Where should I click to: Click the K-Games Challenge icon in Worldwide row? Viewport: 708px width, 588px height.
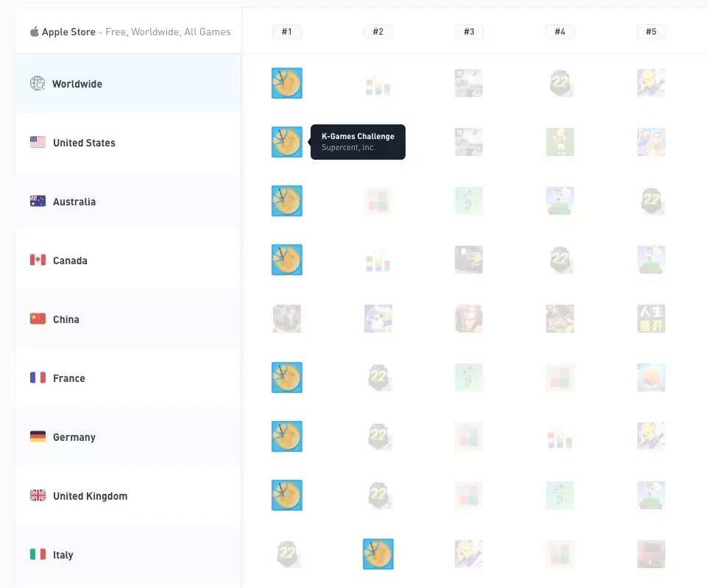point(287,83)
